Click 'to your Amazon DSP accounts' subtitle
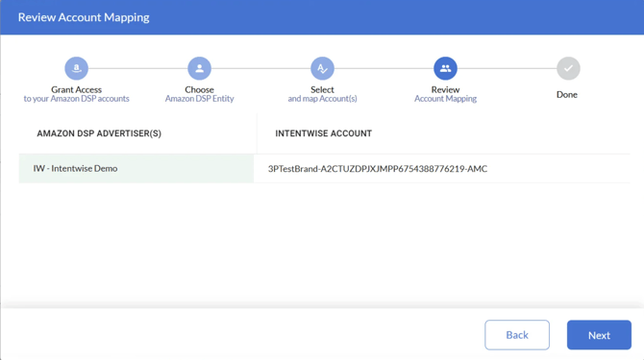Screen dimensions: 644x360 click(x=76, y=99)
